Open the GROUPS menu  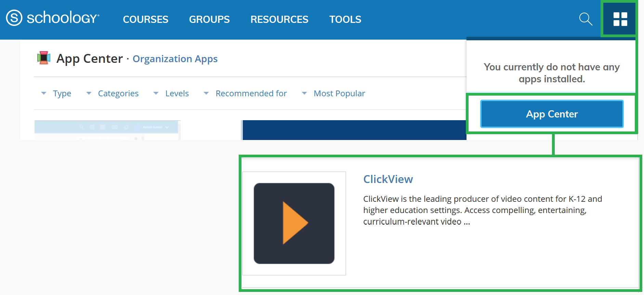pyautogui.click(x=209, y=19)
